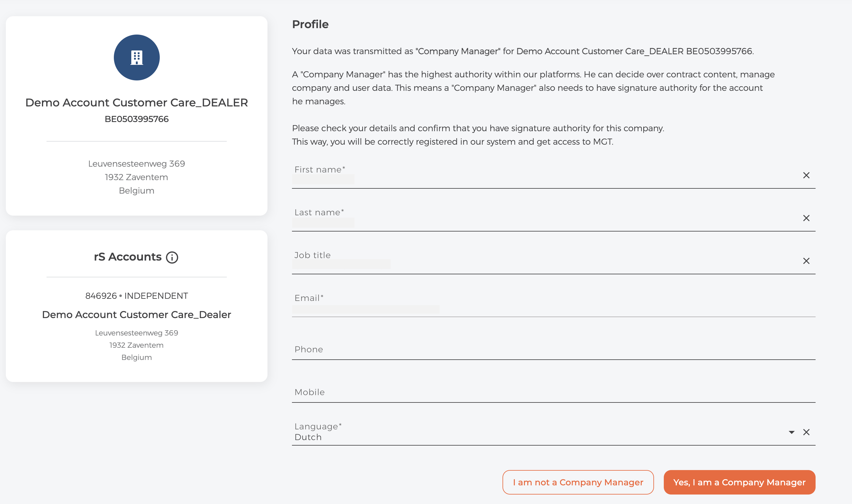The image size is (852, 504).
Task: Open the rS Accounts info icon
Action: tap(172, 258)
